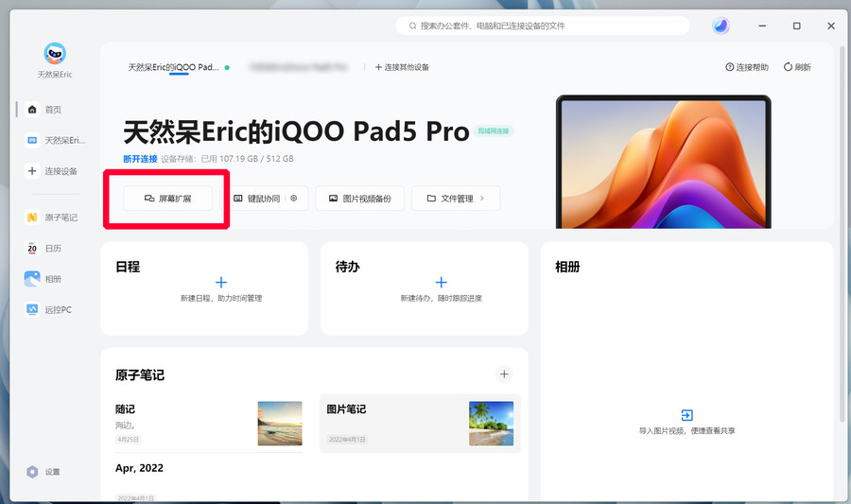Open 连接帮助 help
Viewport: 851px width, 504px height.
[747, 67]
